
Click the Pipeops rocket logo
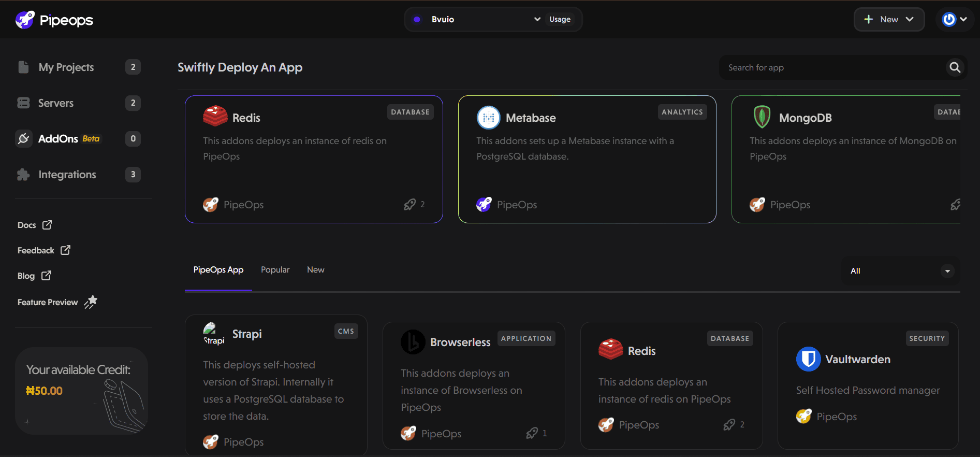click(25, 20)
